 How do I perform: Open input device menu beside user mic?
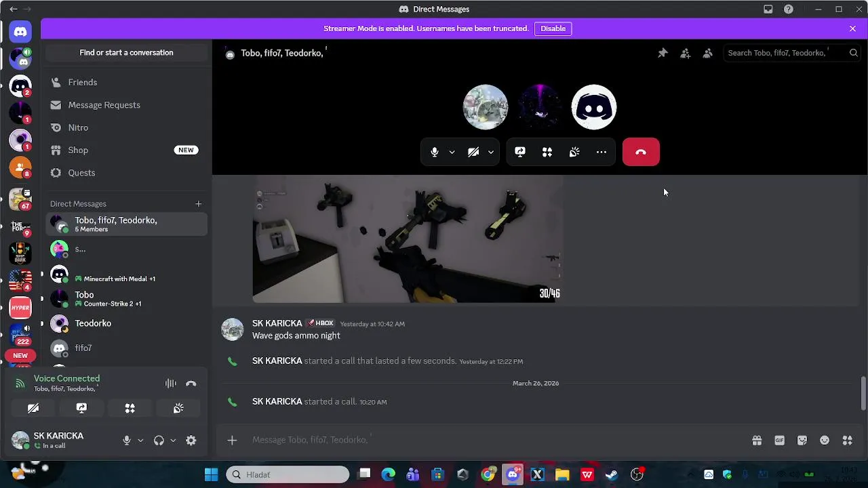tap(140, 441)
